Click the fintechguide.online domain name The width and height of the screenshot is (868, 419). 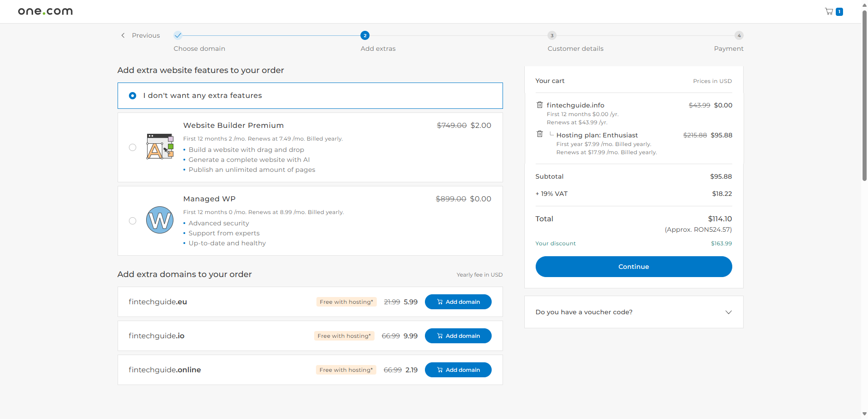[x=165, y=370]
